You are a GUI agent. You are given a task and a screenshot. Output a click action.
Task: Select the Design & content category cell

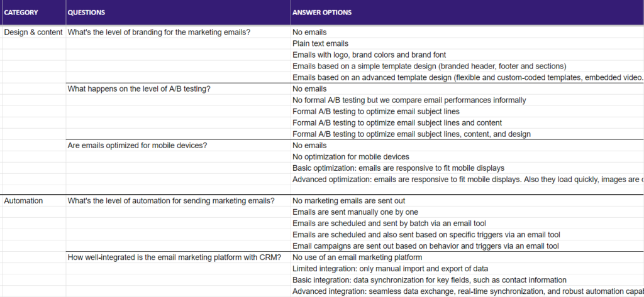point(33,32)
